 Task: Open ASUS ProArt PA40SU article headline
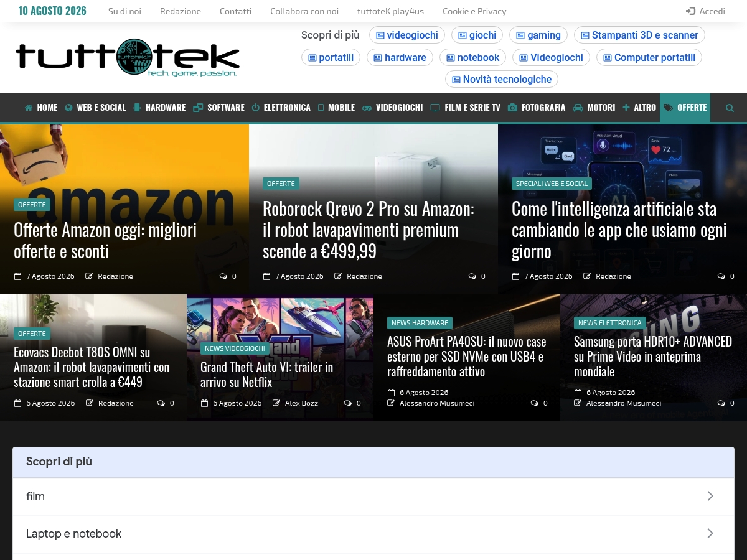(467, 357)
